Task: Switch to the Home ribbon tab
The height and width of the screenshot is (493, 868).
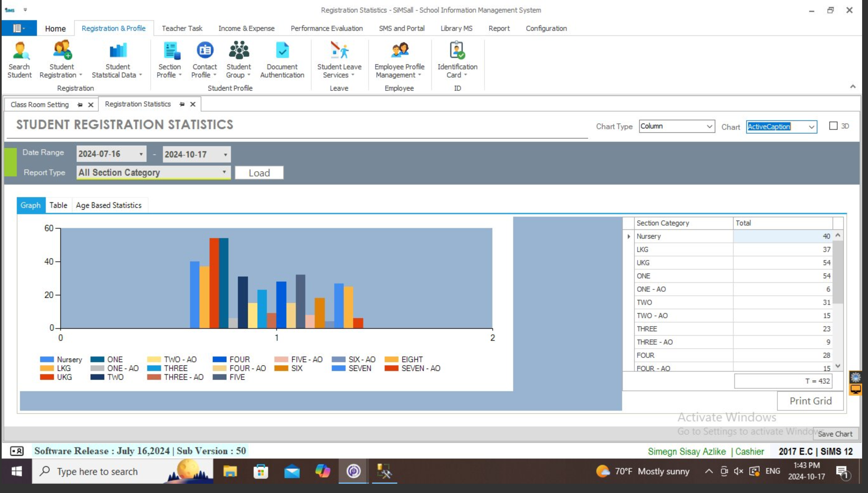Action: [x=55, y=29]
